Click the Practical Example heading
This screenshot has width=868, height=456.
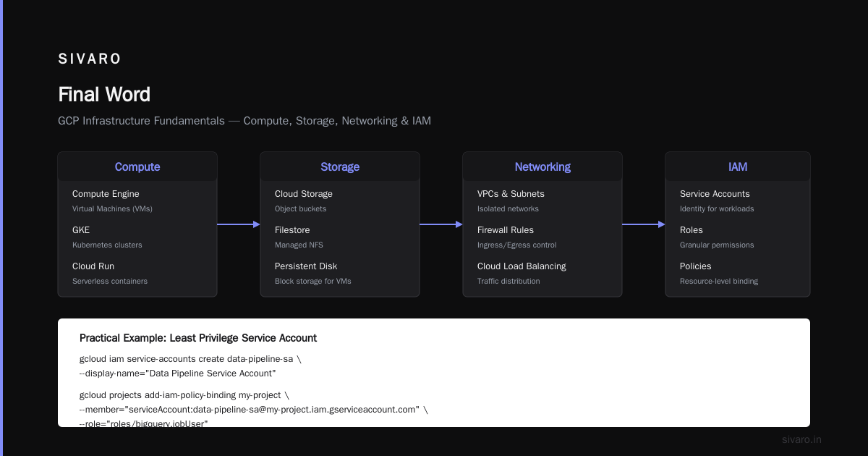(x=198, y=338)
